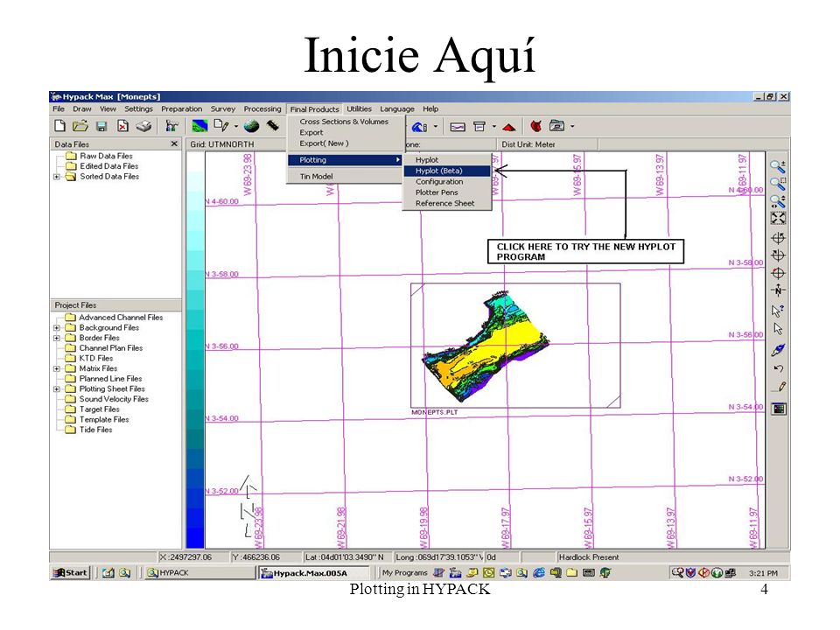
Task: Select the query cursor with question mark
Action: [778, 311]
